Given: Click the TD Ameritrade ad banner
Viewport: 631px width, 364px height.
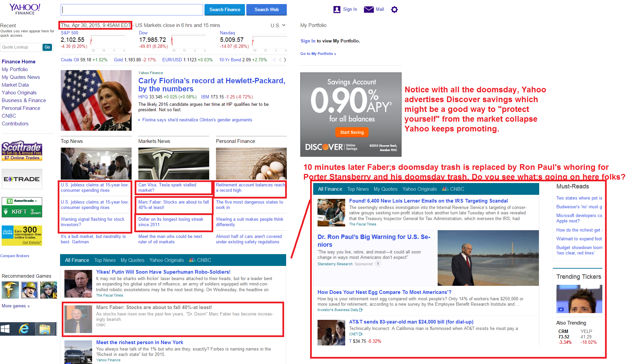Looking at the screenshot, I should [x=22, y=207].
